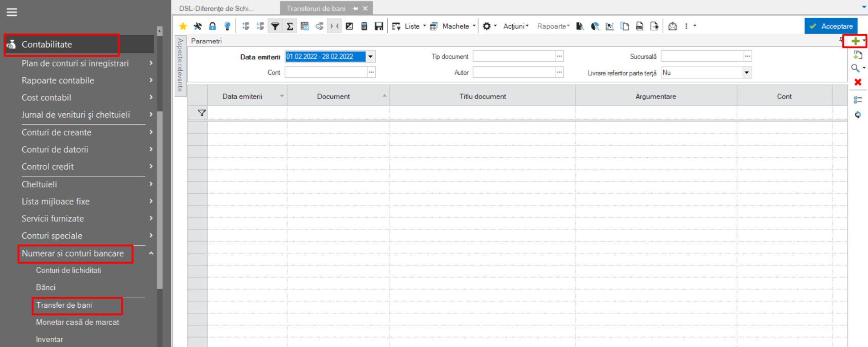868x347 pixels.
Task: Click the yellow star favorites icon
Action: click(x=183, y=26)
